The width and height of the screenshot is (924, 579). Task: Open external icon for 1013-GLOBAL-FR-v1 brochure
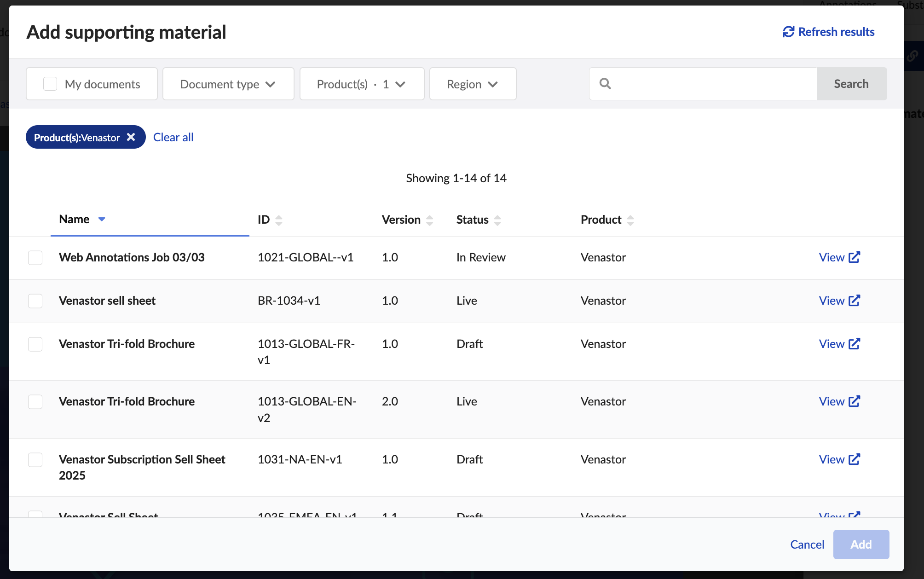coord(855,343)
